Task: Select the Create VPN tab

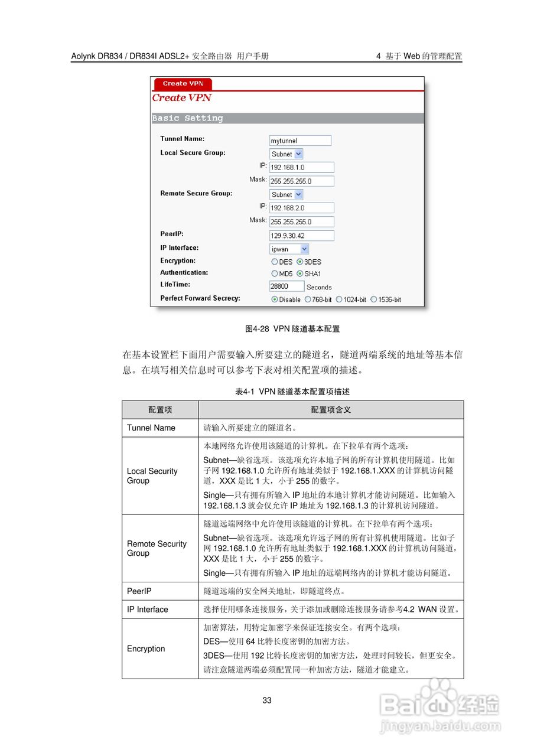Action: [182, 84]
